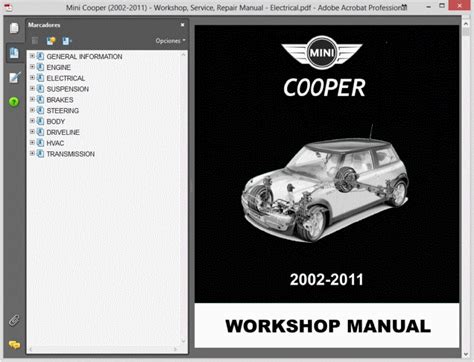Open the Opciones dropdown menu

(170, 41)
